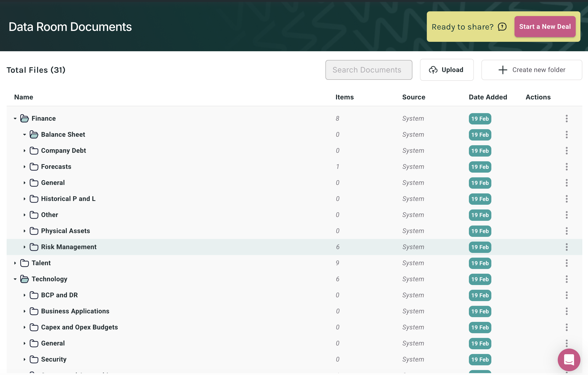This screenshot has height=375, width=588.
Task: Open the three-dot menu for Talent
Action: point(566,263)
